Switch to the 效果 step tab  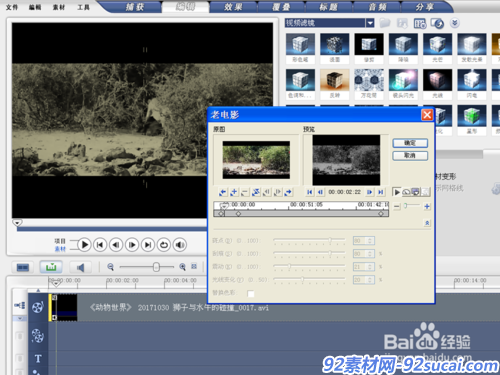pos(233,7)
